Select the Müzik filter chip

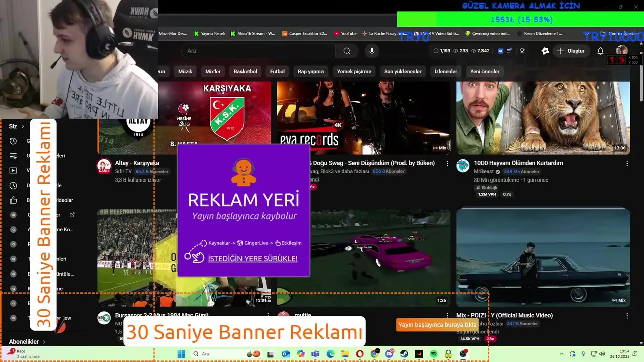click(185, 71)
